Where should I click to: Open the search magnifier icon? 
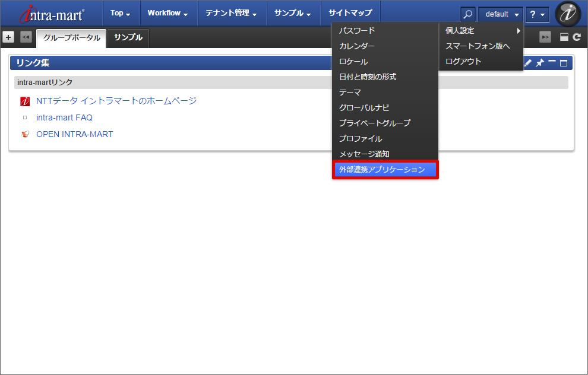pyautogui.click(x=467, y=15)
